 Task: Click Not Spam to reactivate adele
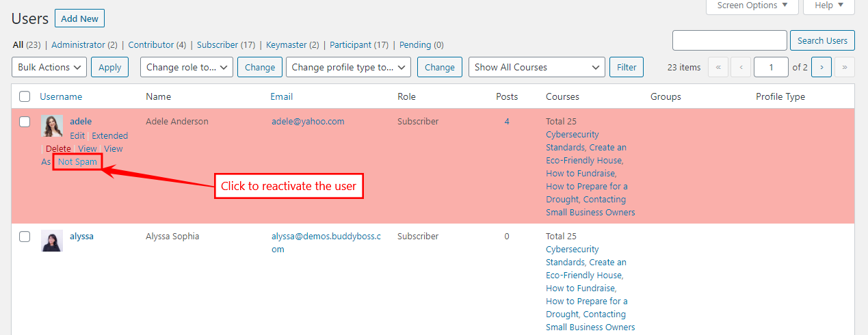77,162
